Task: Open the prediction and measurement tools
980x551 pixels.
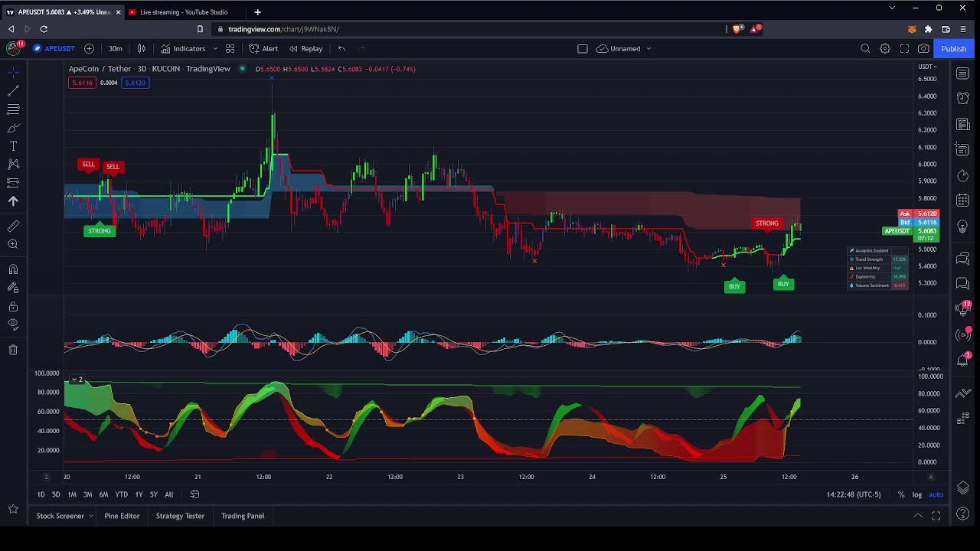Action: pos(13,183)
